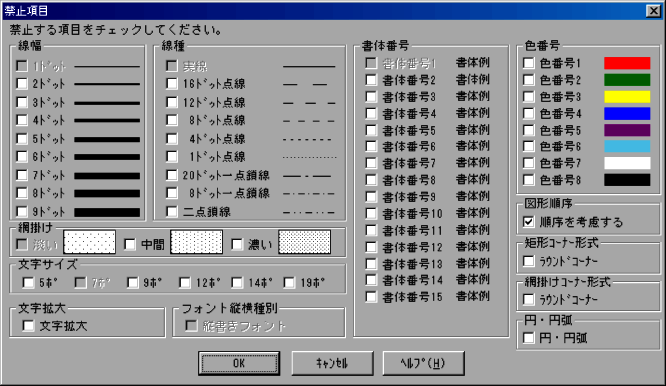Screen dimensions: 666x386
Task: Check the 色番号8 box
Action: [x=528, y=180]
